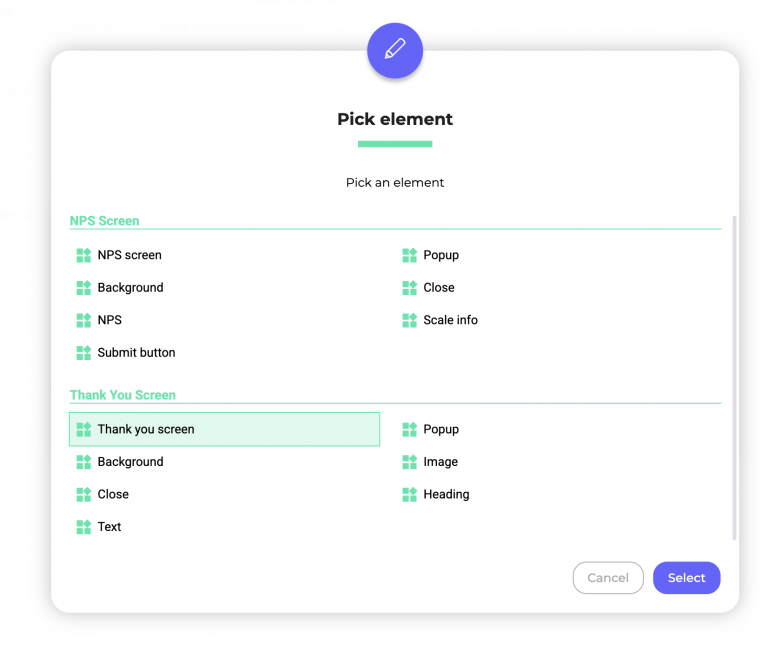Click the icon next to Image element

(409, 462)
